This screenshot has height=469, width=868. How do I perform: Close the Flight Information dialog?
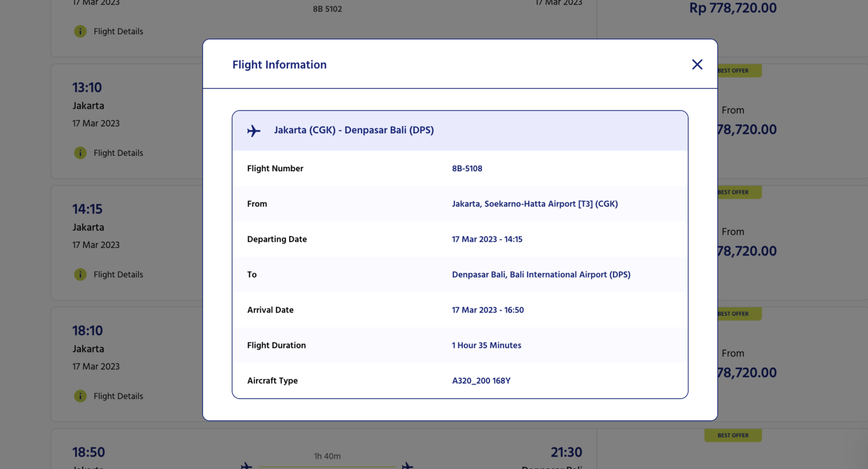click(697, 64)
